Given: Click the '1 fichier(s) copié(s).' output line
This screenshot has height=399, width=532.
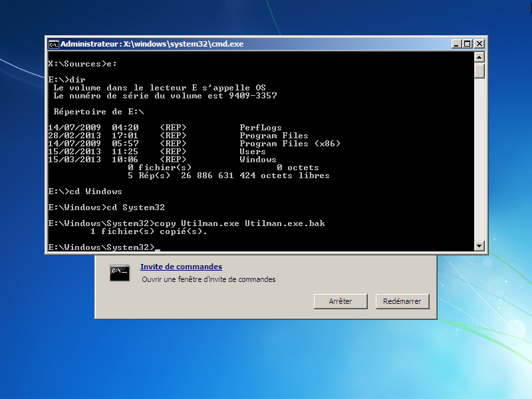Looking at the screenshot, I should [x=148, y=231].
